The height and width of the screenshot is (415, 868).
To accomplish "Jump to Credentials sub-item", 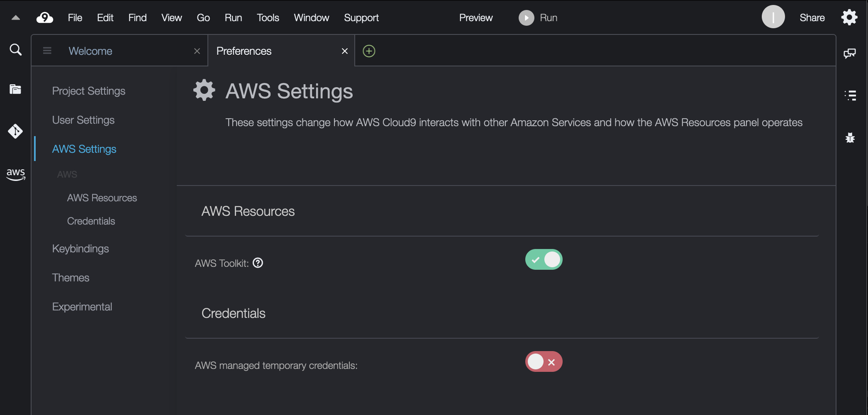I will point(91,221).
